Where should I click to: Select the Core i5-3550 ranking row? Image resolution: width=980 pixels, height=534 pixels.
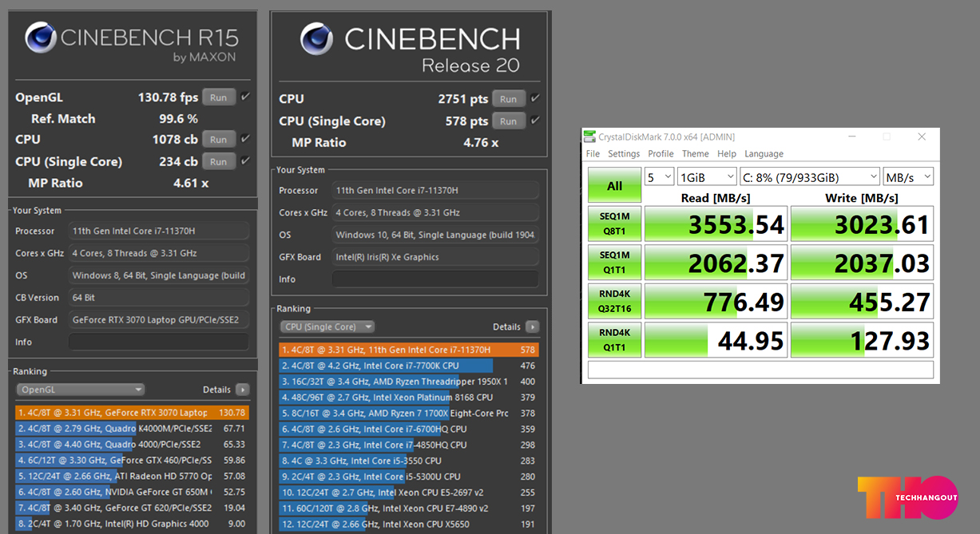pos(409,461)
